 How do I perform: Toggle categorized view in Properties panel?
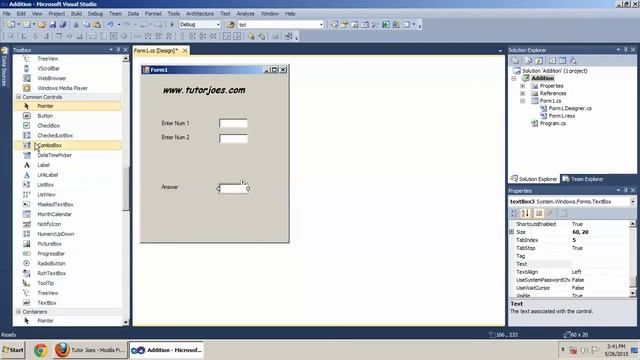pyautogui.click(x=514, y=213)
